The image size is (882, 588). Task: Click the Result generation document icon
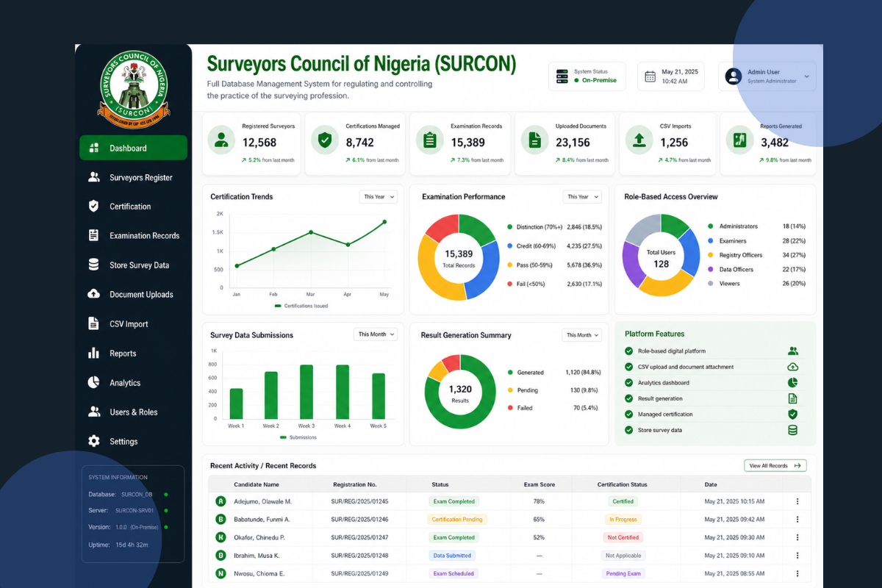792,398
